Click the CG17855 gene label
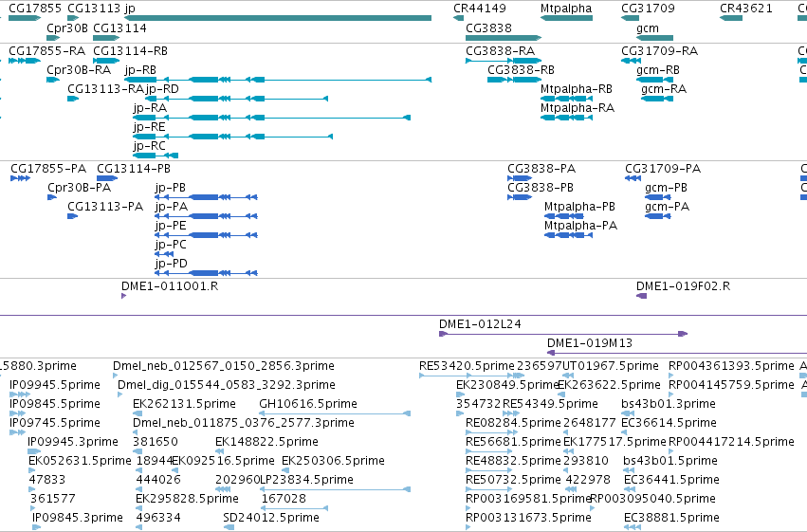Image resolution: width=807 pixels, height=532 pixels. tap(35, 9)
